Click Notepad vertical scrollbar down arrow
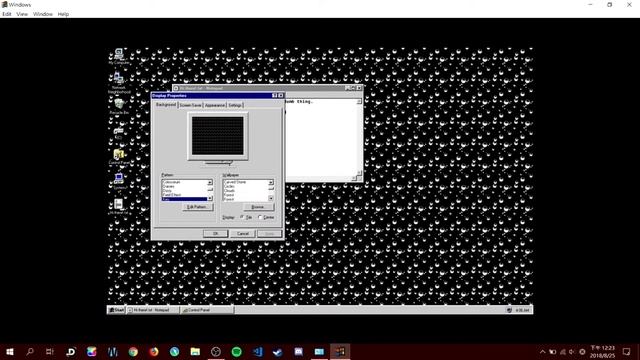The image size is (640, 360). (359, 173)
